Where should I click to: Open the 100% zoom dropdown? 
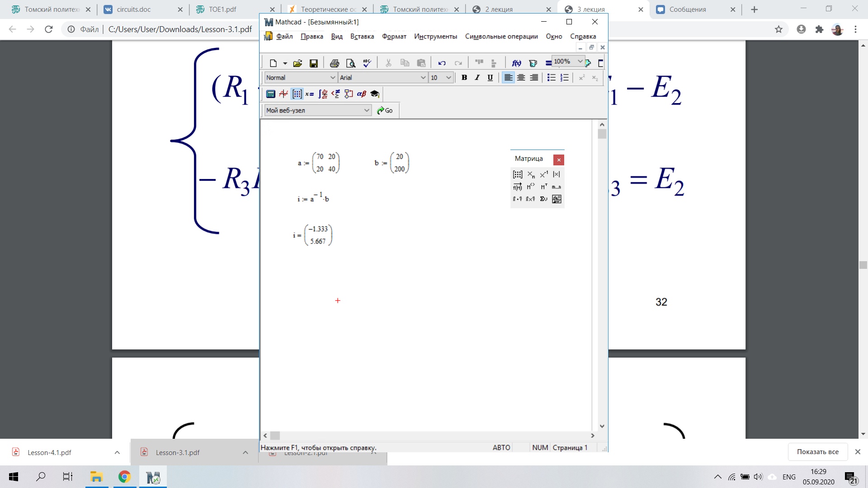coord(580,61)
